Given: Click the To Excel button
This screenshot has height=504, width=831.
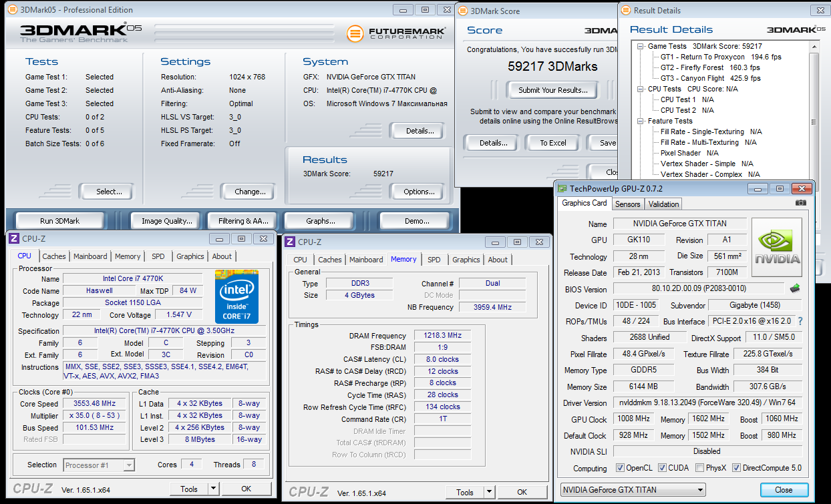Looking at the screenshot, I should [553, 143].
